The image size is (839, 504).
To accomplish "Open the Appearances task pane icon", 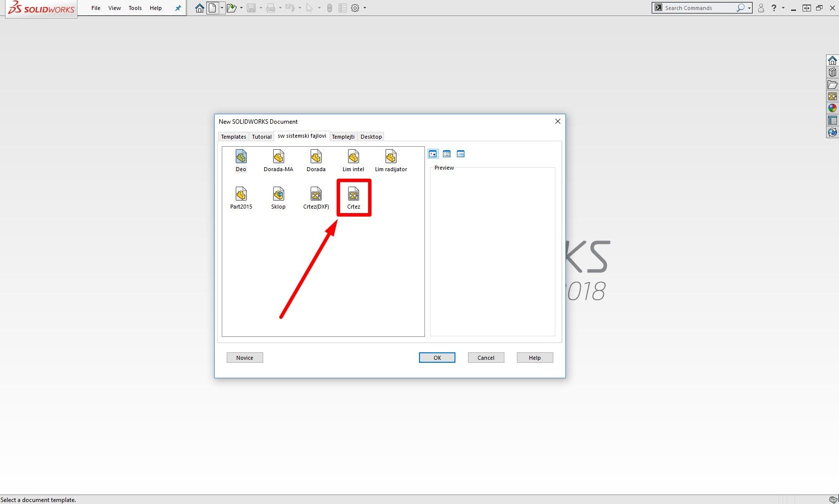I will click(x=832, y=108).
